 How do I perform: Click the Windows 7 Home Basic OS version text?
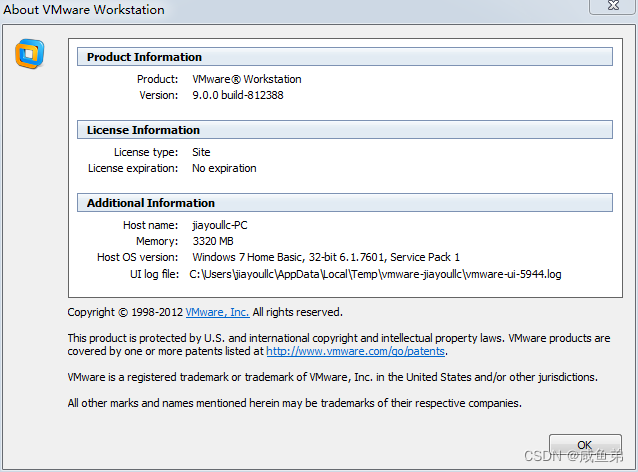(326, 257)
